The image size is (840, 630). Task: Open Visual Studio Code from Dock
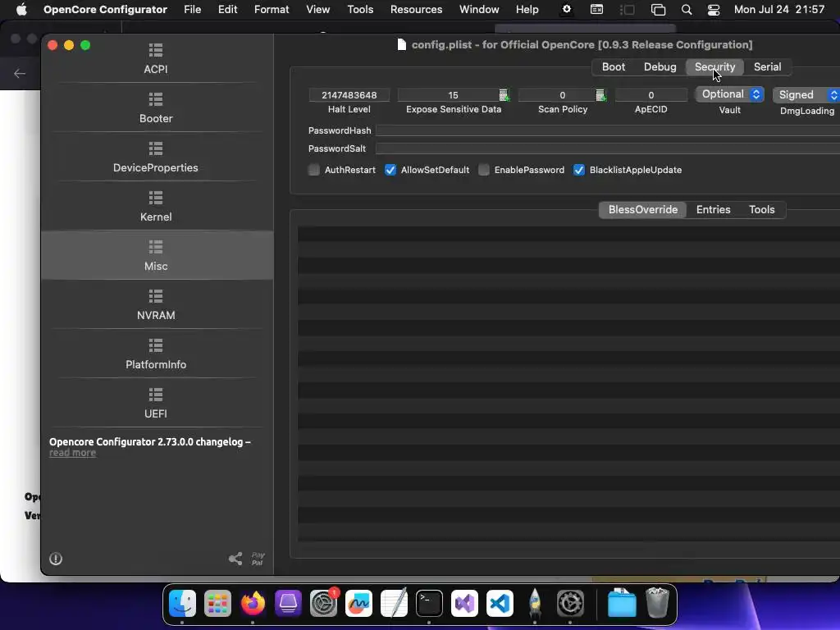coord(500,604)
